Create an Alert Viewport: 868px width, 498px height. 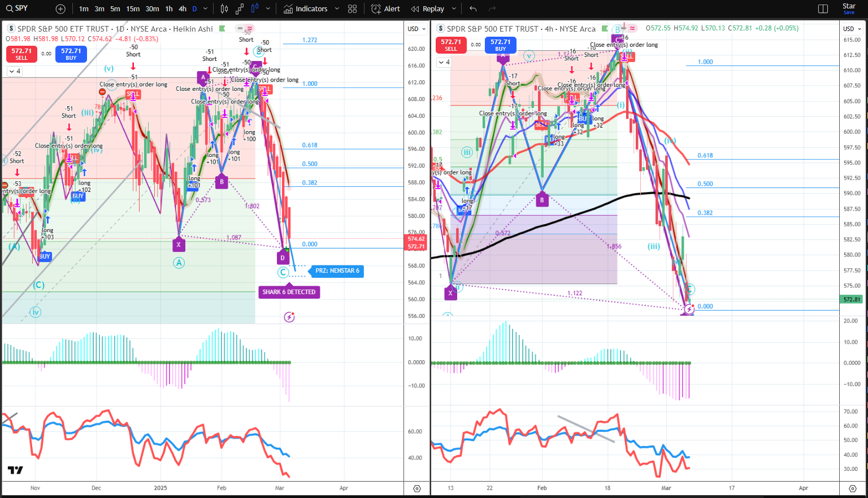click(385, 9)
